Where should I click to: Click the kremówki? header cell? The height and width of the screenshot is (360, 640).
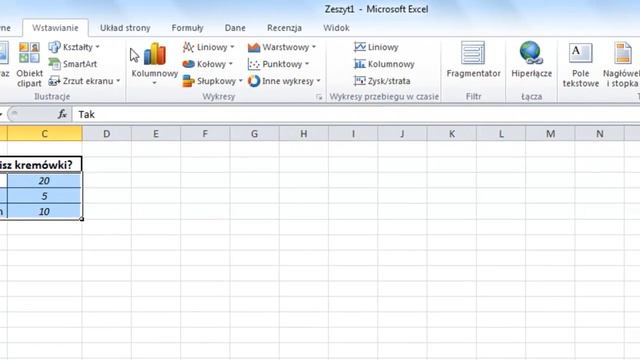tap(41, 164)
